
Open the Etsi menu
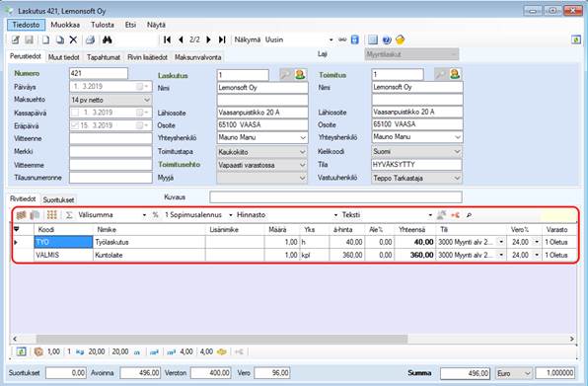pyautogui.click(x=130, y=25)
